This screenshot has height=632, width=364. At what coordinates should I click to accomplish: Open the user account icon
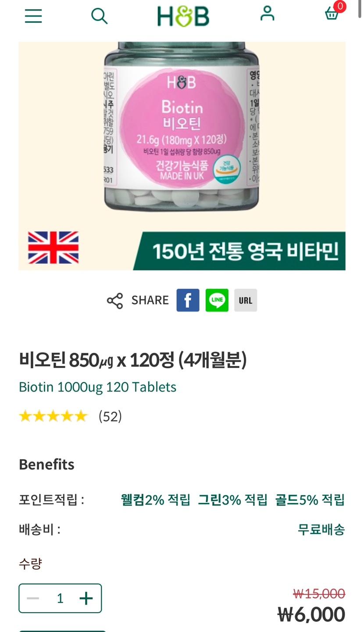click(267, 13)
